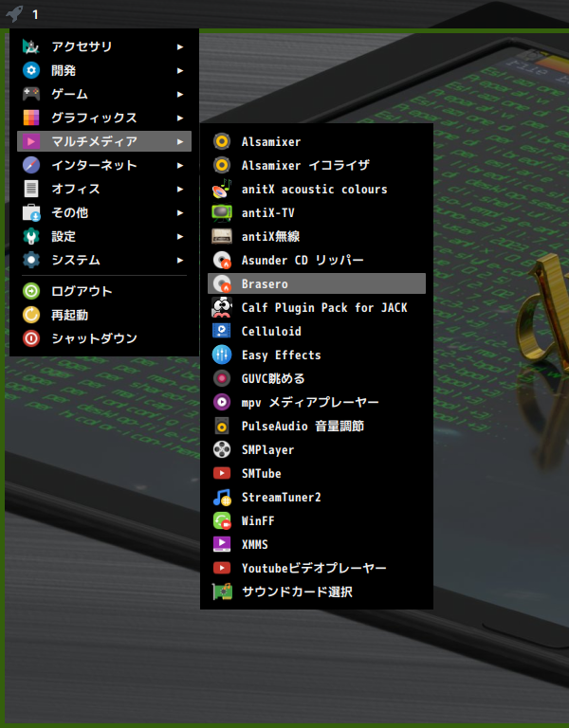Click the 開発 blue gear icon
Screen dimensions: 569x728
31,70
